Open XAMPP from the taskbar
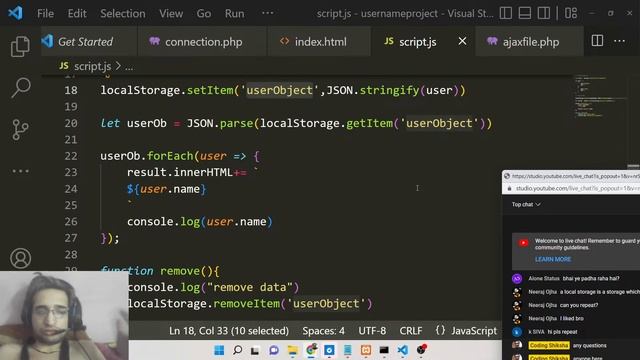The image size is (640, 360). 366,350
